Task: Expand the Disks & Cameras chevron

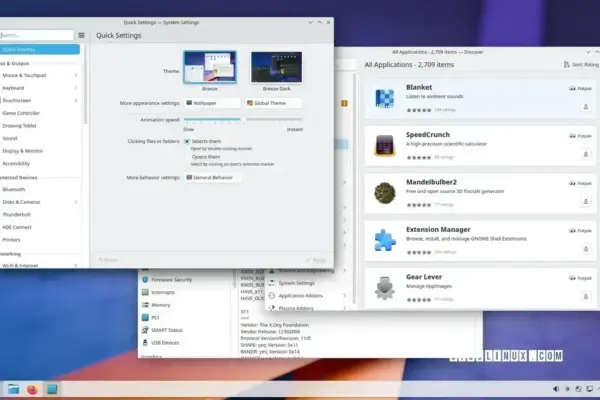Action: point(75,202)
